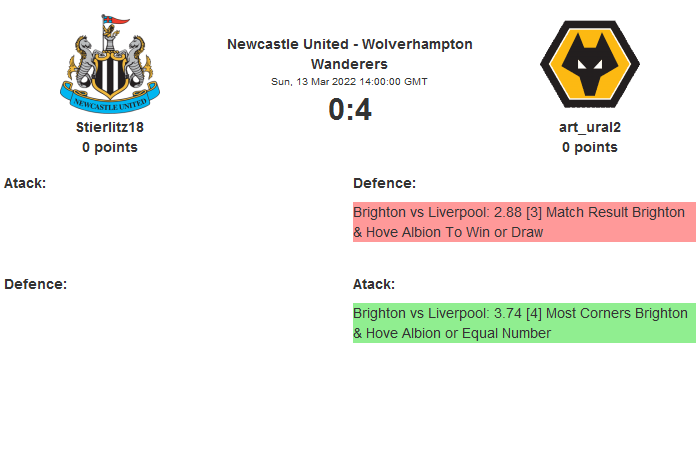Click the [4] marker in green bet

pos(538,313)
